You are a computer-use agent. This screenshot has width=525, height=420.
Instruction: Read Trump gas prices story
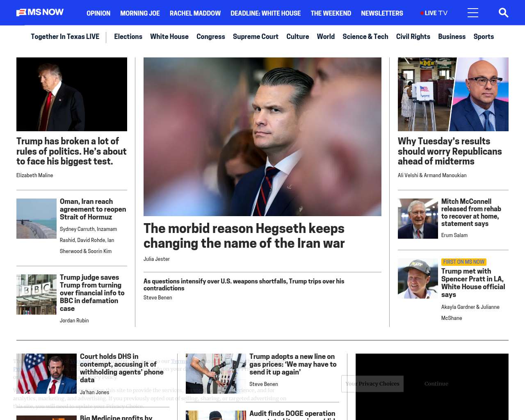pyautogui.click(x=293, y=364)
